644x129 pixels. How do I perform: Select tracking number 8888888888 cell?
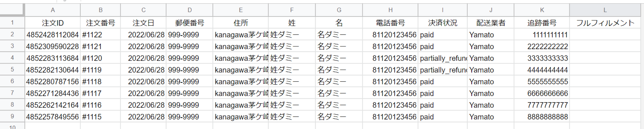[x=541, y=117]
